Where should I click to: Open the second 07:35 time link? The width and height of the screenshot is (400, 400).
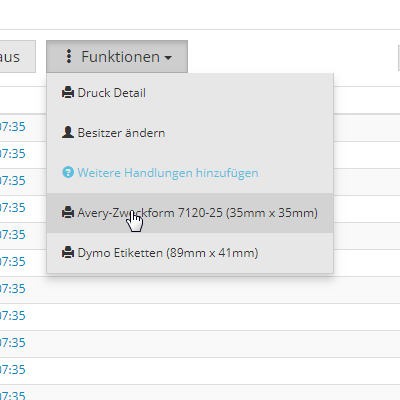coord(13,154)
